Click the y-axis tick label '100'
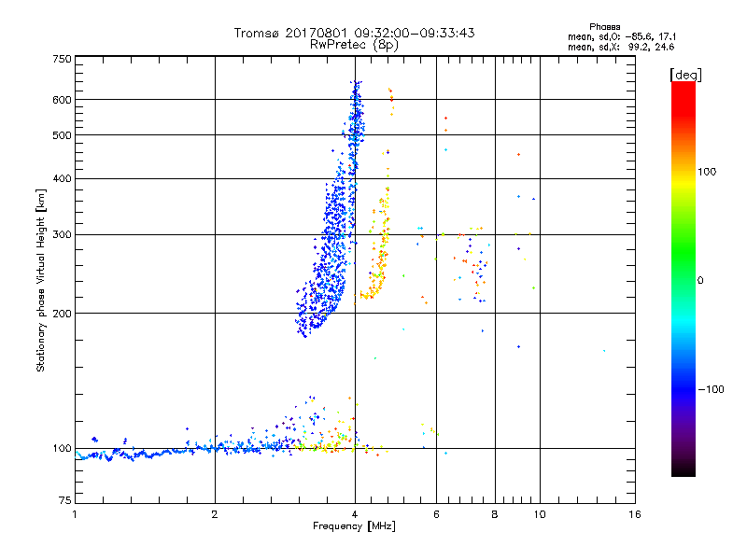The image size is (747, 560). coord(63,448)
